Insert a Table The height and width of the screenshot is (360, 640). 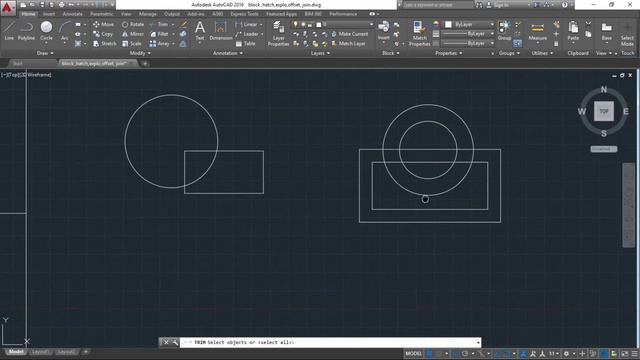(245, 43)
